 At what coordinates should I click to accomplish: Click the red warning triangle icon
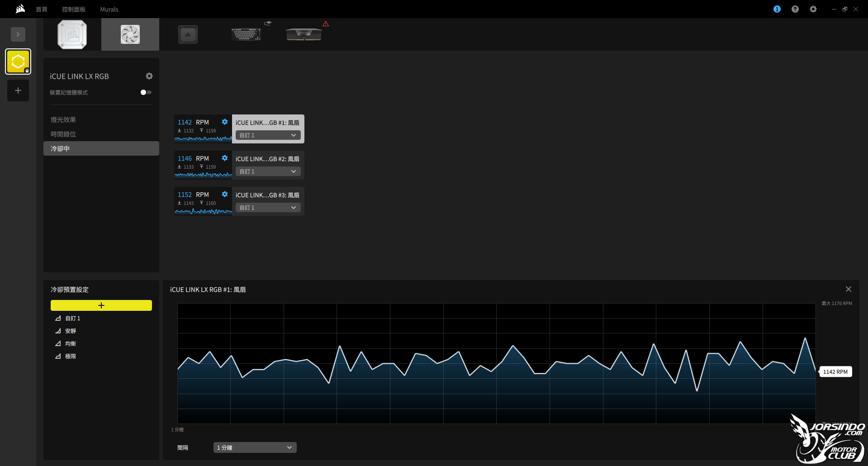(x=326, y=24)
